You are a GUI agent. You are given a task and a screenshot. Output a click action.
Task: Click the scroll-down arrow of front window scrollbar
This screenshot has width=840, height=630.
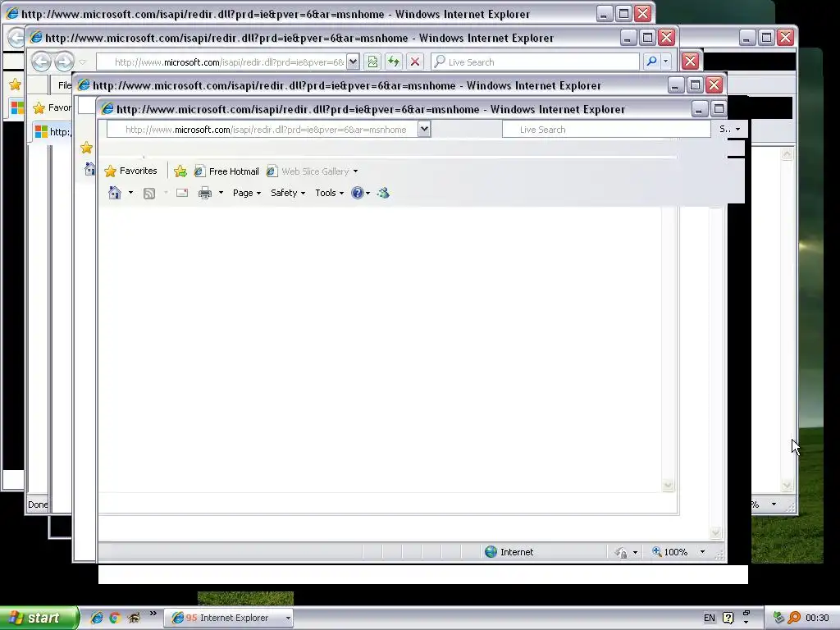click(715, 532)
